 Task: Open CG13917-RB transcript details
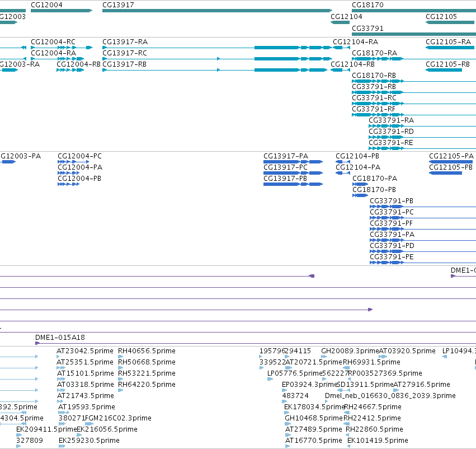point(125,64)
